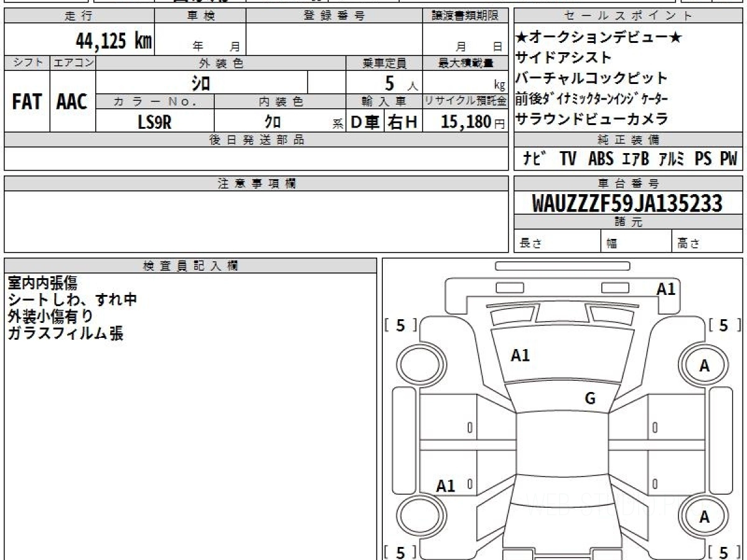The image size is (747, 560).
Task: Select the D車 value cell
Action: [x=365, y=123]
